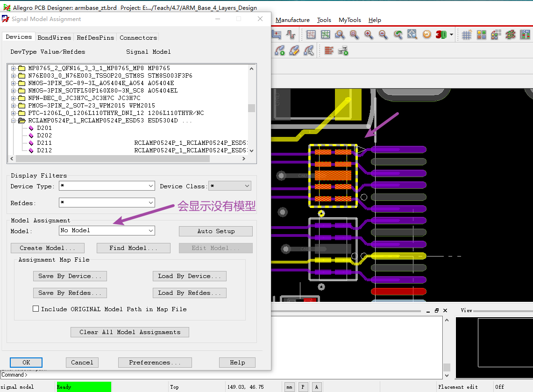Image resolution: width=533 pixels, height=392 pixels.
Task: Click the red stacked-arrows toolbar icon
Action: 329,51
